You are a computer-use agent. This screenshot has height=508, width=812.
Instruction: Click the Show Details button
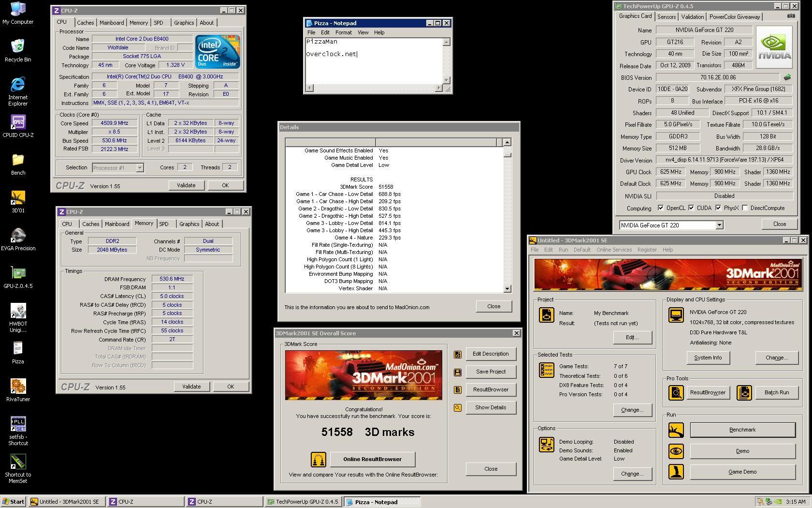491,407
